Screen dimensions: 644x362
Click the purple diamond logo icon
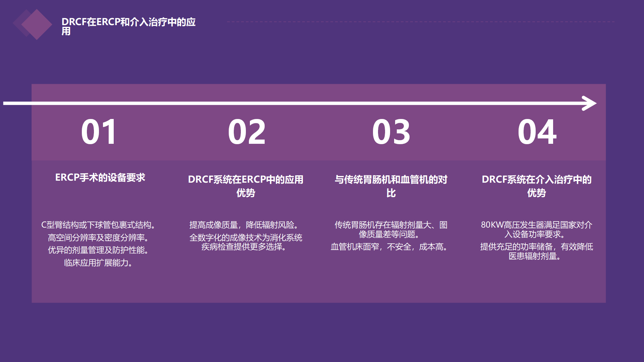[36, 24]
